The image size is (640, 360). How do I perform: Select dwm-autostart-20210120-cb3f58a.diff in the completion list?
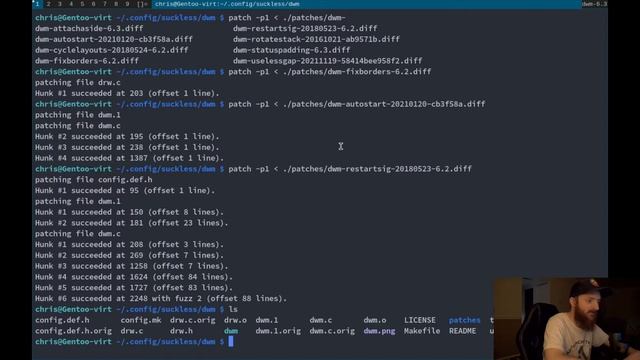pyautogui.click(x=113, y=39)
